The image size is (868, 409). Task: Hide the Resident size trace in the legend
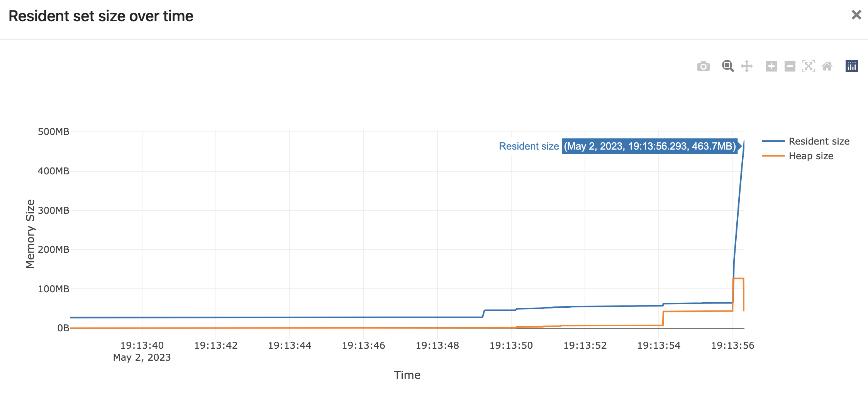pyautogui.click(x=819, y=141)
